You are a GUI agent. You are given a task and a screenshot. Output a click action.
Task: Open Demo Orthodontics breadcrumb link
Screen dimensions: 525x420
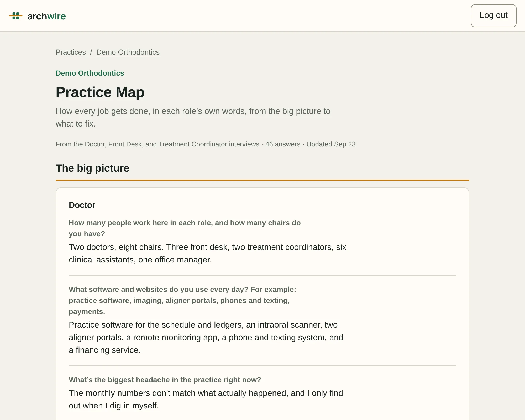[x=128, y=52]
